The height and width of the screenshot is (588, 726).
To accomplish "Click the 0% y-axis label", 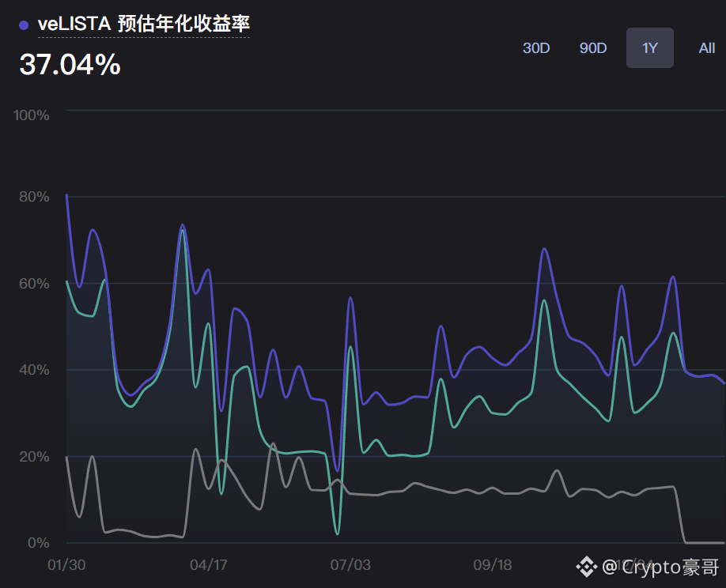I will (x=38, y=543).
